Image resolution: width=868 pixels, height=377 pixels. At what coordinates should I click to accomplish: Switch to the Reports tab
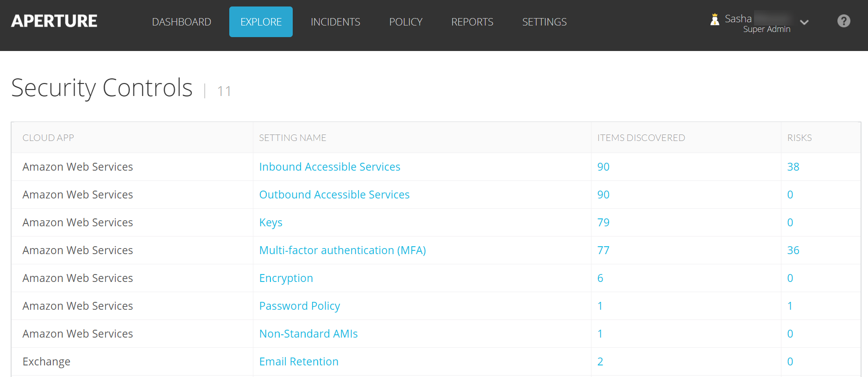tap(472, 22)
